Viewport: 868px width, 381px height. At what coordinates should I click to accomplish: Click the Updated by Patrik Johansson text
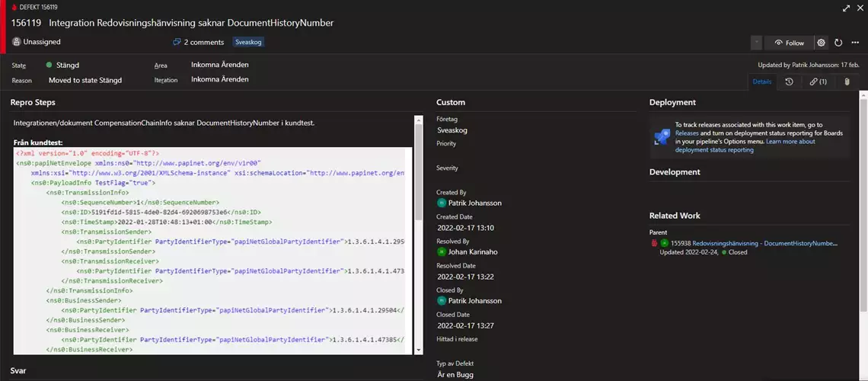pyautogui.click(x=807, y=65)
